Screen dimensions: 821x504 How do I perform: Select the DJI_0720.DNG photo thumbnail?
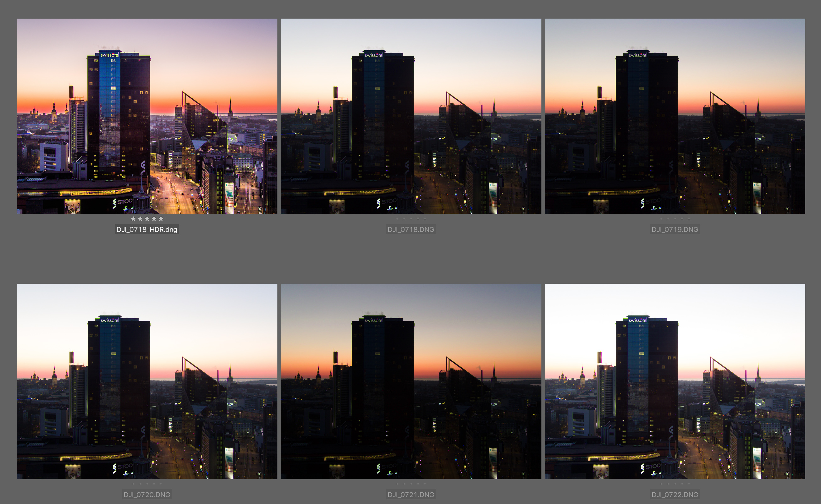(x=147, y=381)
